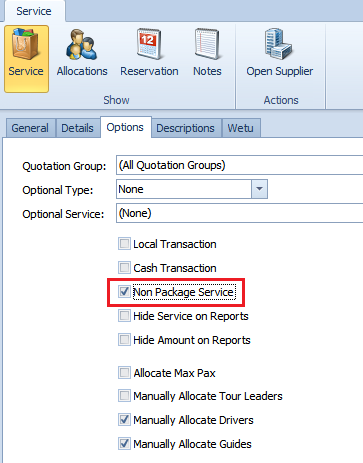Click the Quotation Group label
This screenshot has height=463, width=363.
point(64,166)
